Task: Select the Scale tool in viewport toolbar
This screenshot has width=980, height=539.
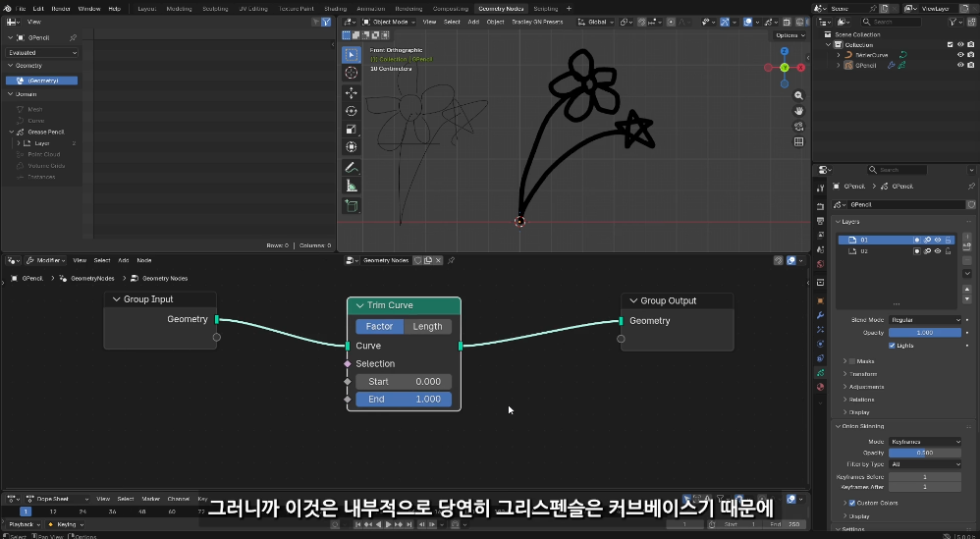Action: click(352, 129)
